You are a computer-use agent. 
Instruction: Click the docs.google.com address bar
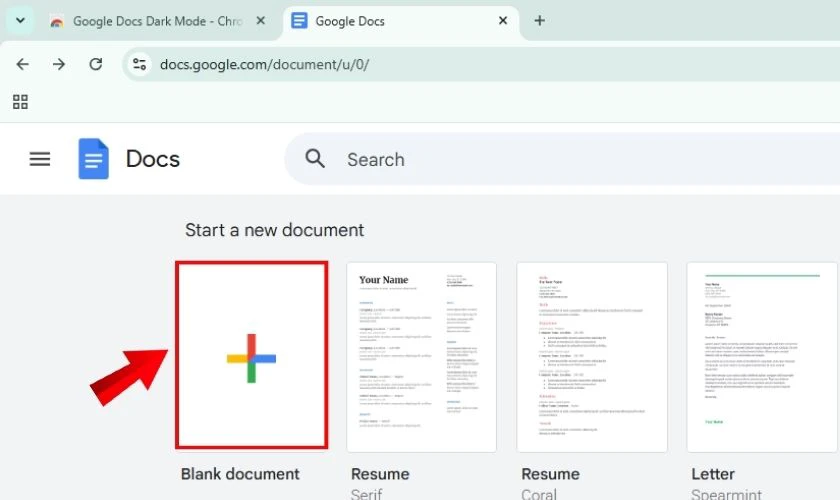[x=482, y=64]
